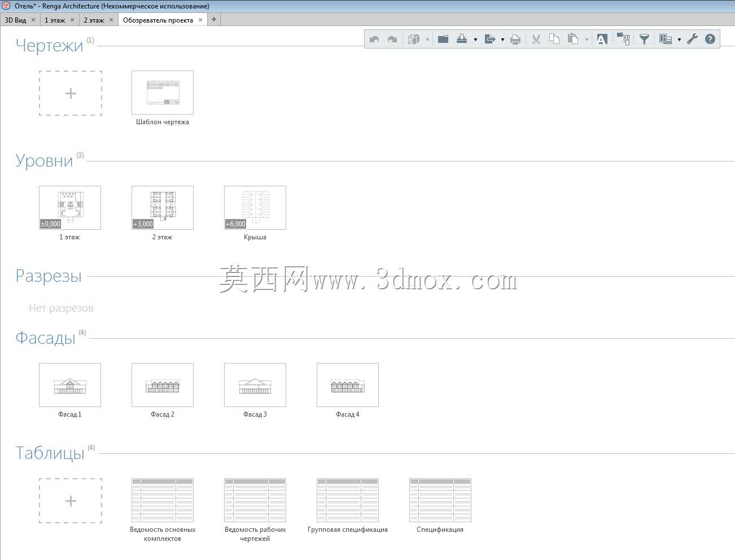Add a new table in Таблицы
The image size is (735, 560).
tap(71, 501)
